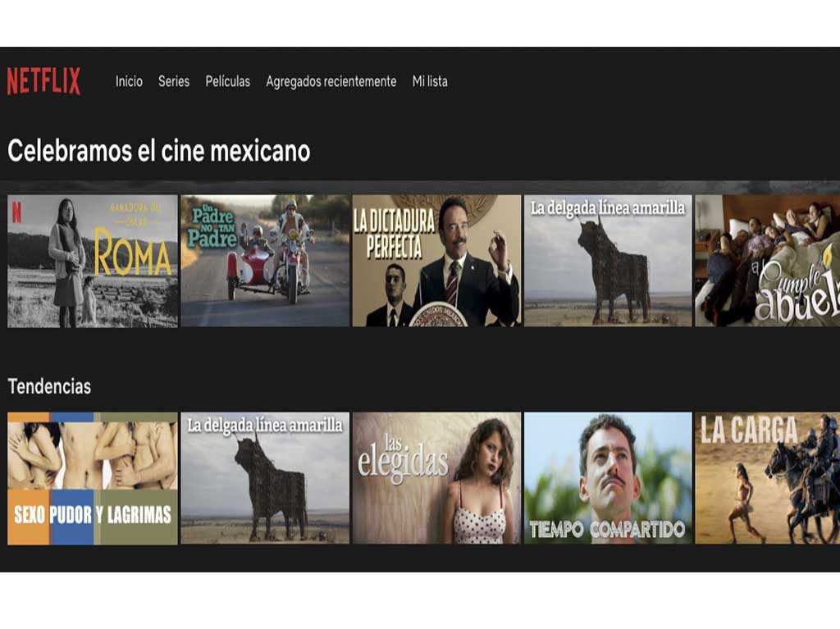Click the Tendencias row title
840x629 pixels.
(x=49, y=386)
